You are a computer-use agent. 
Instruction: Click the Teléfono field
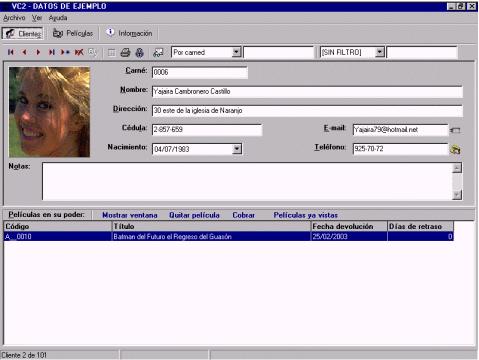[x=400, y=149]
